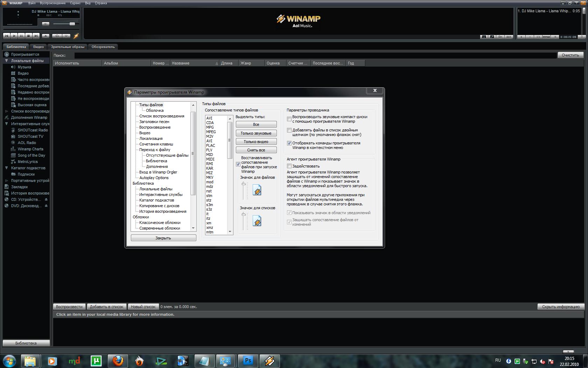Select Музыка in the library sidebar
This screenshot has height=368, width=588.
24,67
